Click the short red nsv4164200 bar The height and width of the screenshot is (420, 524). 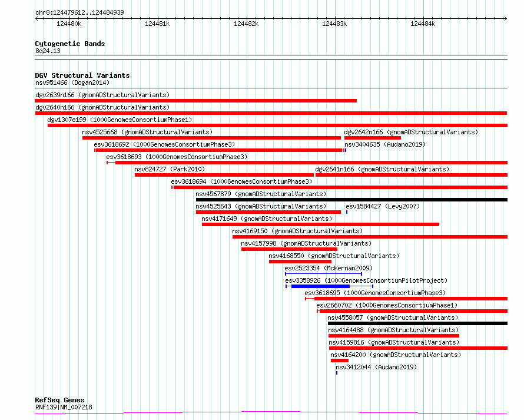click(340, 361)
